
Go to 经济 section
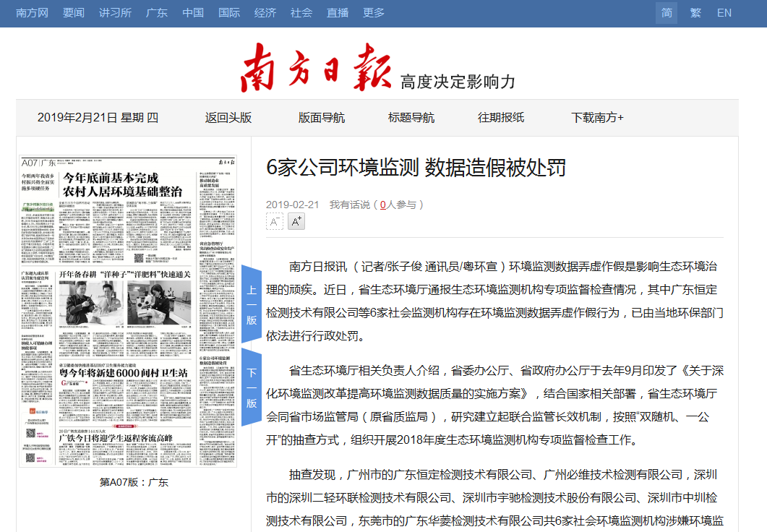(x=265, y=13)
